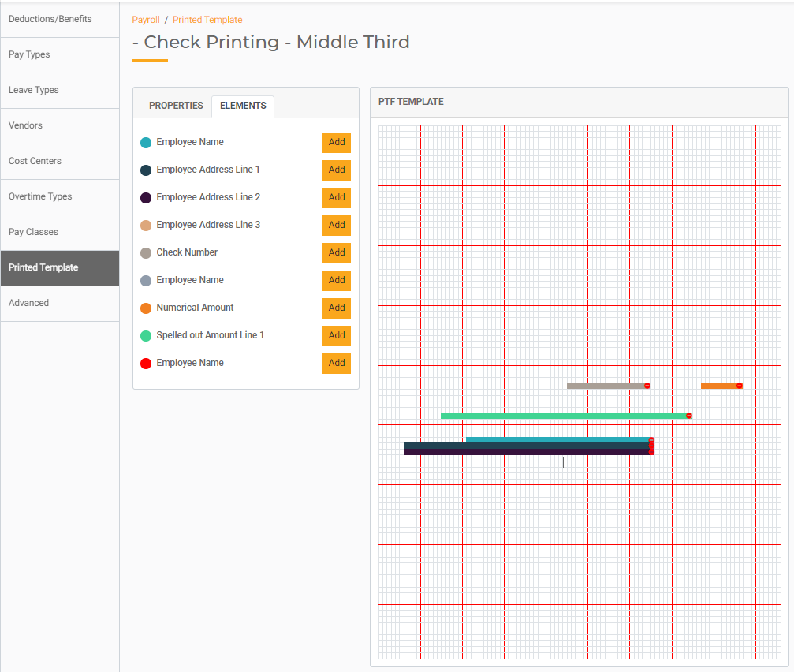Add Employee Address Line 1 element
Image resolution: width=794 pixels, height=672 pixels.
[336, 170]
